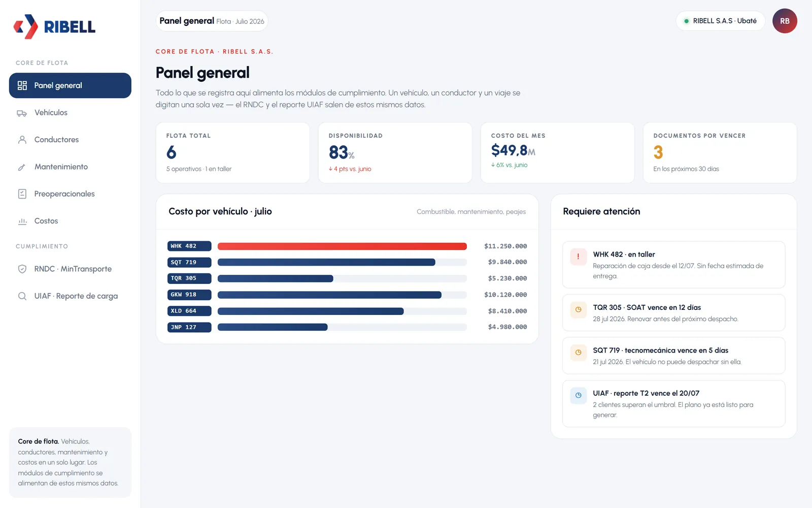
Task: Click the Conductores person icon
Action: pyautogui.click(x=22, y=140)
